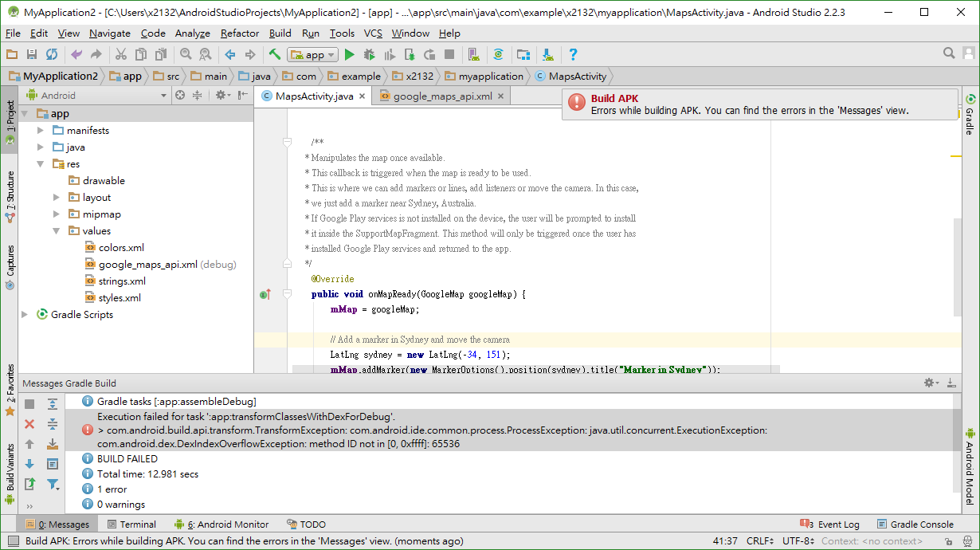
Task: Open the AVD Manager icon in the toolbar
Action: click(474, 54)
